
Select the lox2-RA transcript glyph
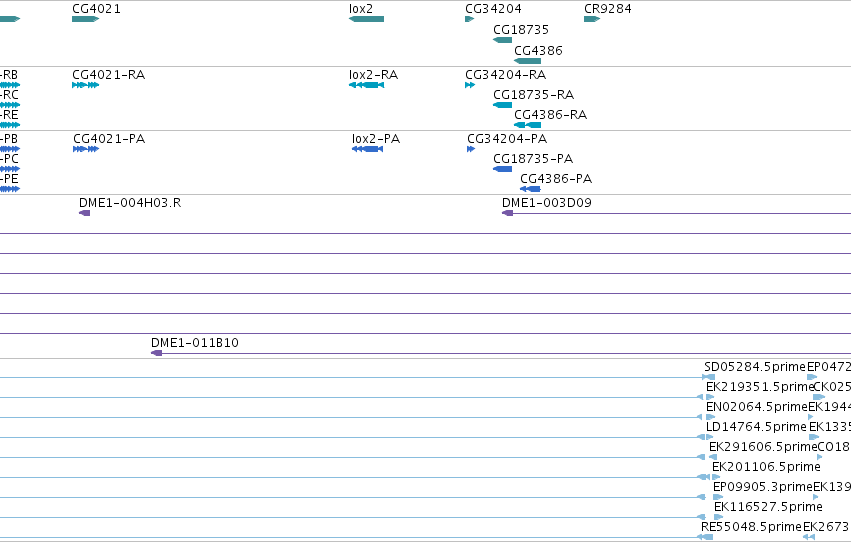366,85
